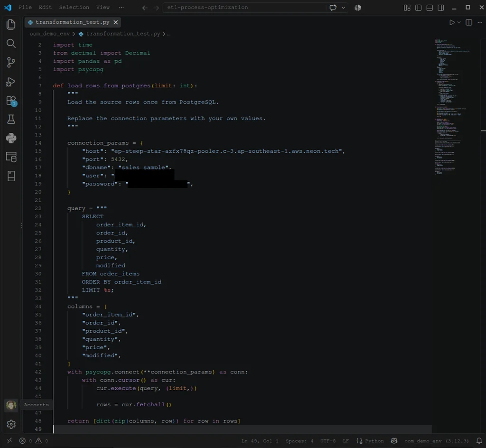Click "import psycopg" on line 5
The width and height of the screenshot is (486, 448).
(x=78, y=69)
